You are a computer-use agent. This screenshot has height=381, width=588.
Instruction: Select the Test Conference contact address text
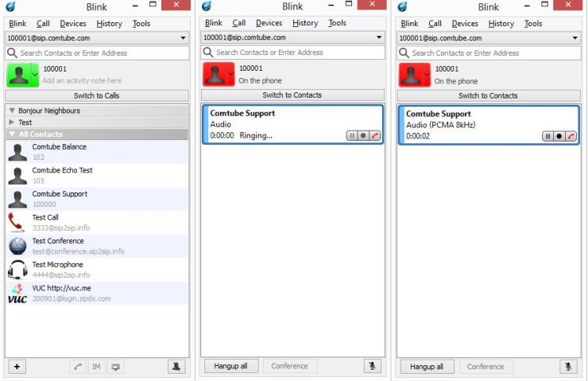pyautogui.click(x=79, y=251)
